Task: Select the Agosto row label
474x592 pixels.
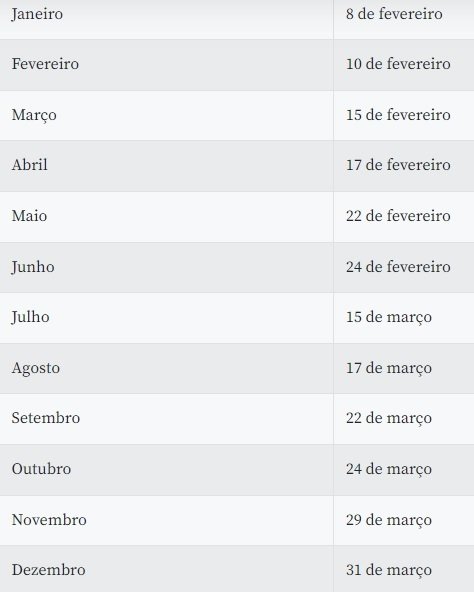Action: coord(36,368)
